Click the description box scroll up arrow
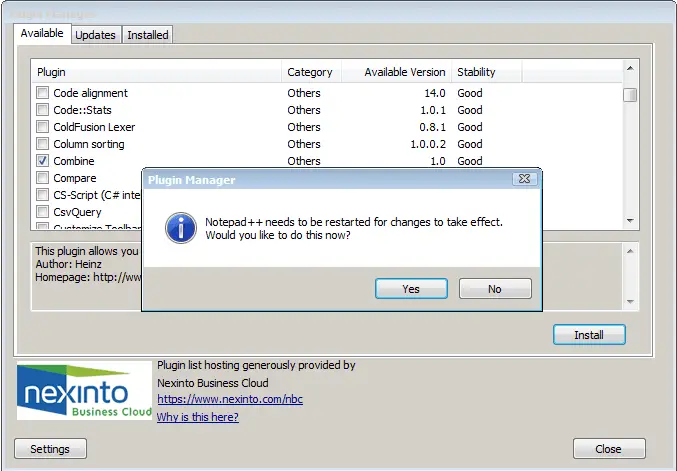Viewport: 677px width, 471px height. (x=630, y=251)
